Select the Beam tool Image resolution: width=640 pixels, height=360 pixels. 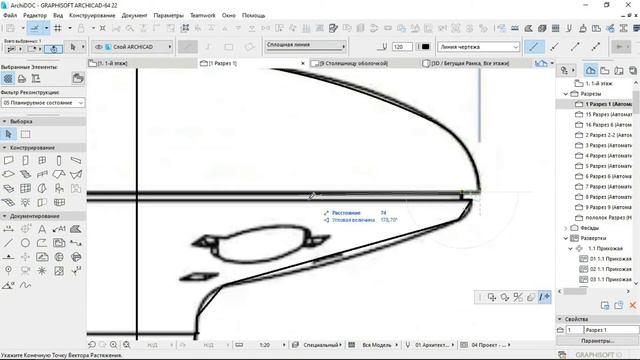click(x=76, y=160)
